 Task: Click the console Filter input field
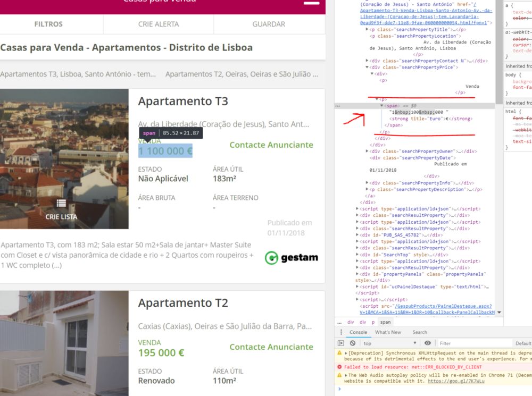pyautogui.click(x=475, y=343)
